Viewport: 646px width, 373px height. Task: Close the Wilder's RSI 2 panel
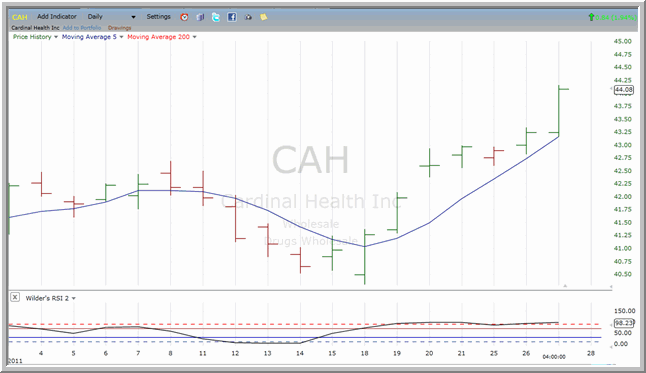click(x=15, y=297)
